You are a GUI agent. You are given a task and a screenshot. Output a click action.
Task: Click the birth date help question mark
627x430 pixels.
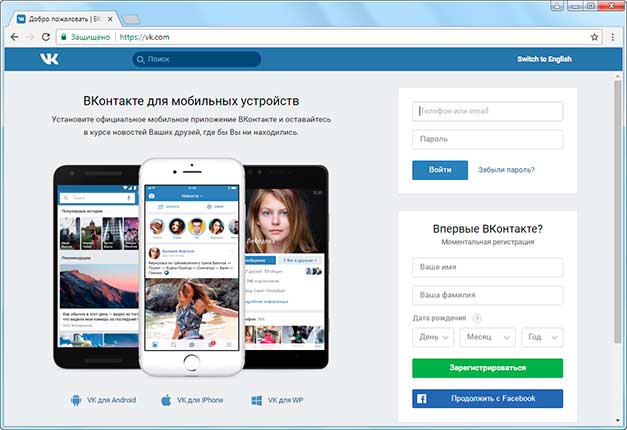click(477, 318)
